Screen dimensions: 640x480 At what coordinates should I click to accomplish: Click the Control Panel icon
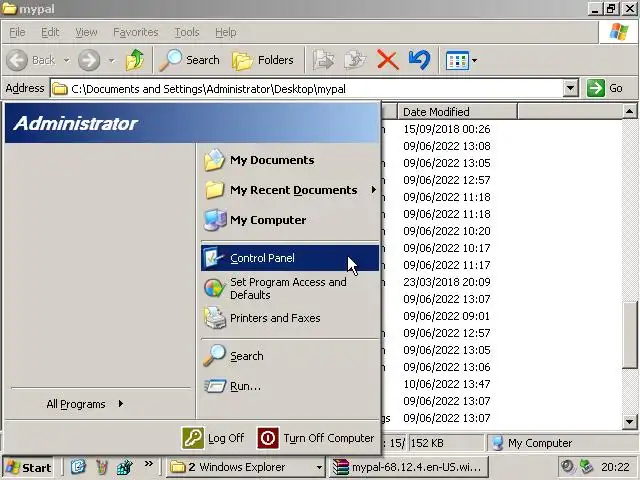point(214,258)
